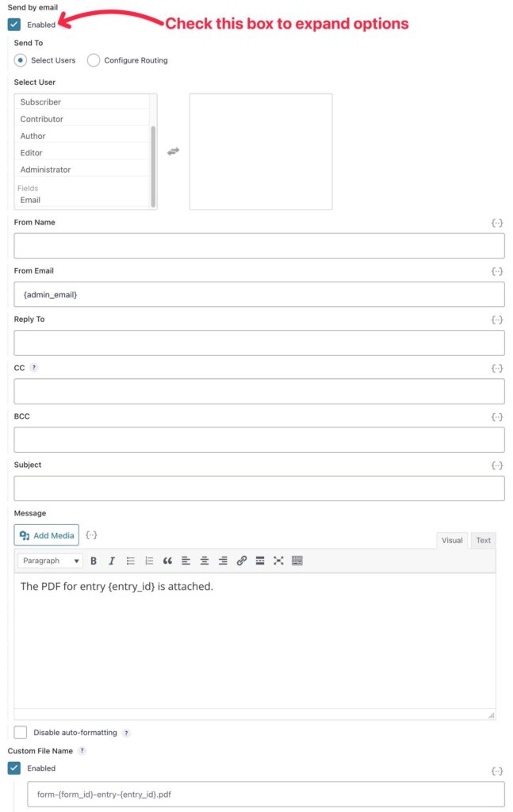Insert a hyperlink into the message
Image resolution: width=513 pixels, height=812 pixels.
241,561
